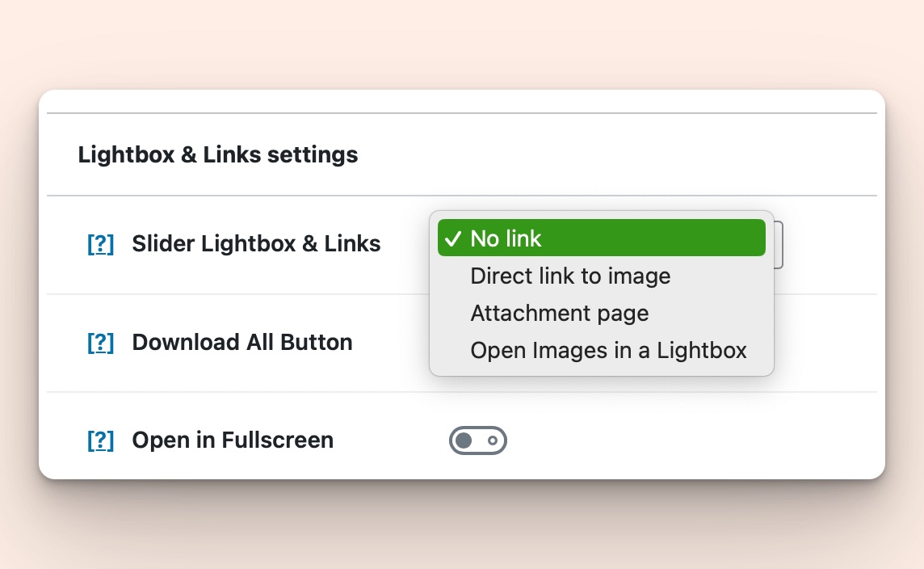Click the select box edge behind the open dropdown
Screen dimensions: 924x569
[777, 244]
